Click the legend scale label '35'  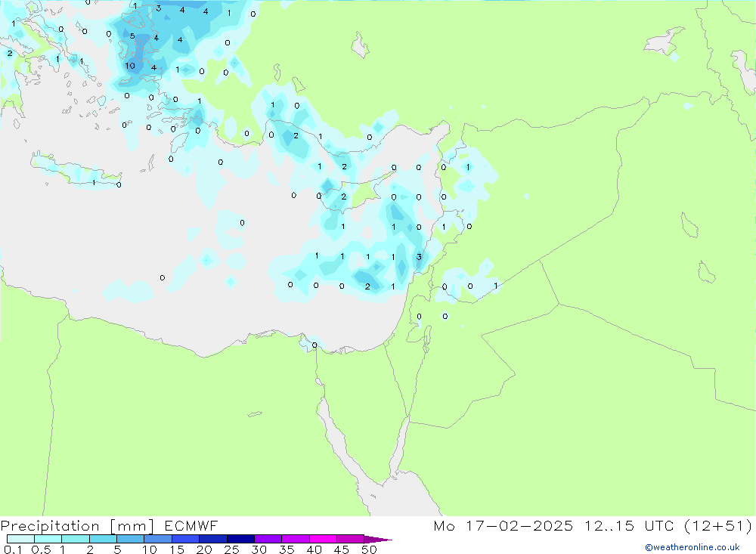click(x=287, y=549)
